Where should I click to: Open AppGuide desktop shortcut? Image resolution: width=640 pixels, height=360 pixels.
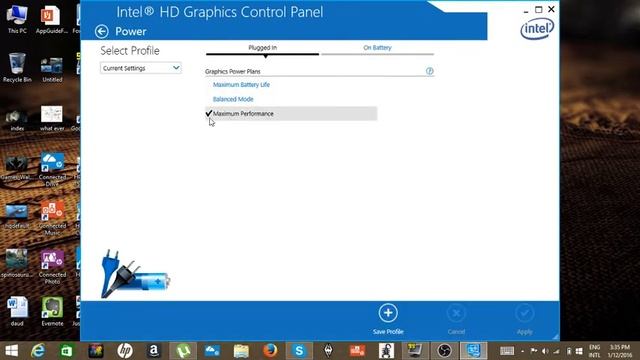tap(51, 19)
